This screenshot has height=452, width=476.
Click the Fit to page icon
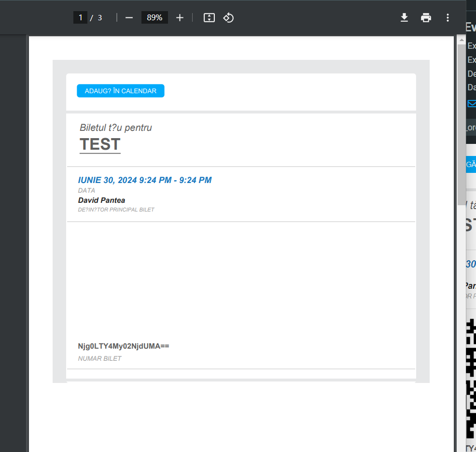click(209, 17)
